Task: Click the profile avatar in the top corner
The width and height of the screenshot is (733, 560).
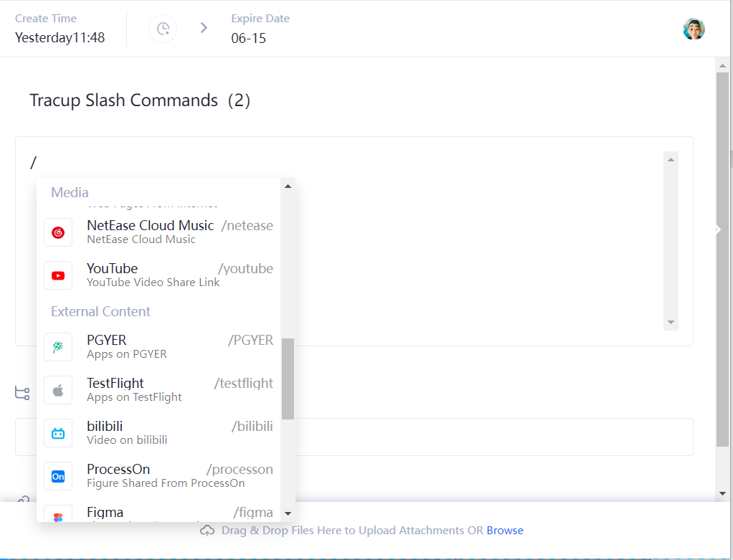Action: point(694,29)
